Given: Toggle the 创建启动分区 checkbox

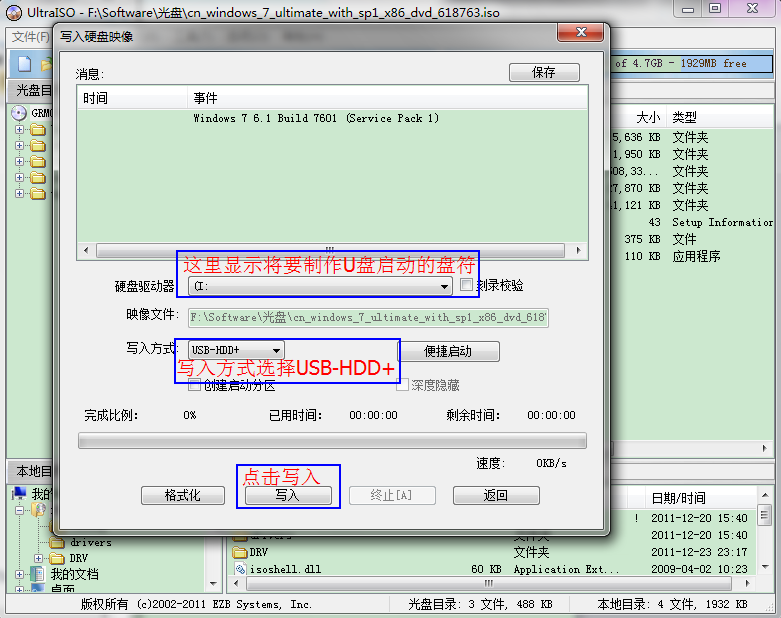Looking at the screenshot, I should pos(194,384).
